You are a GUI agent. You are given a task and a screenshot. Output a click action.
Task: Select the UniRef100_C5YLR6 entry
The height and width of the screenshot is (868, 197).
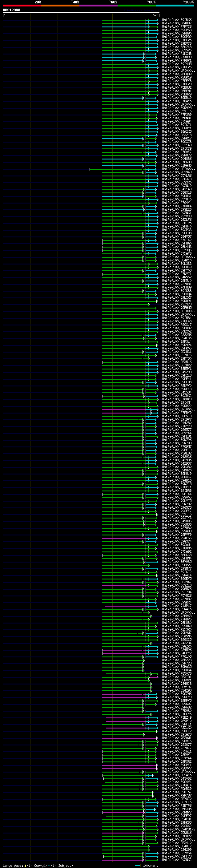click(176, 176)
